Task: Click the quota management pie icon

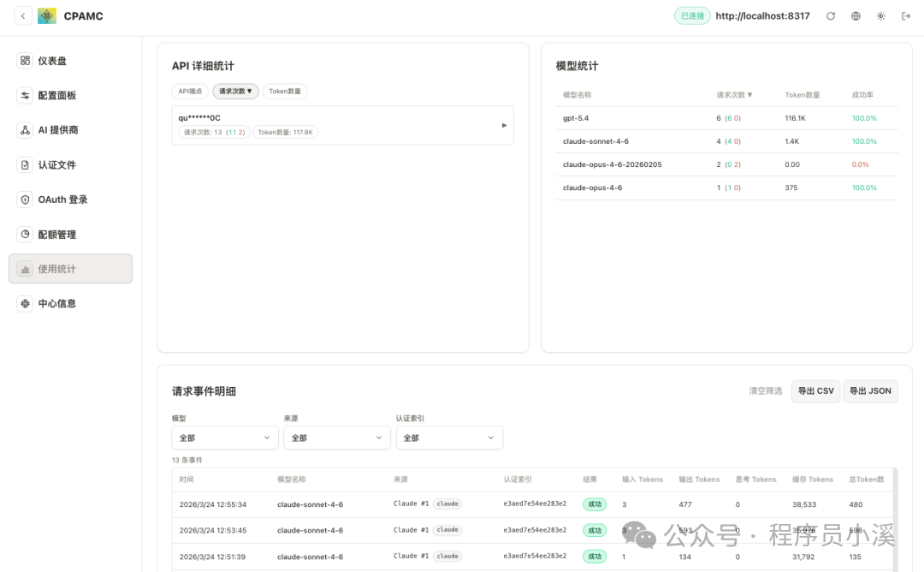Action: point(25,234)
